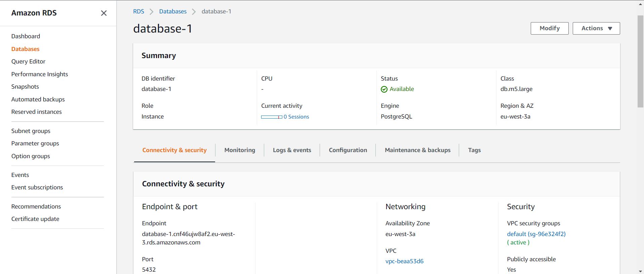This screenshot has width=644, height=274.
Task: Click the scroll down arrow of the page scrollbar
Action: click(640, 271)
